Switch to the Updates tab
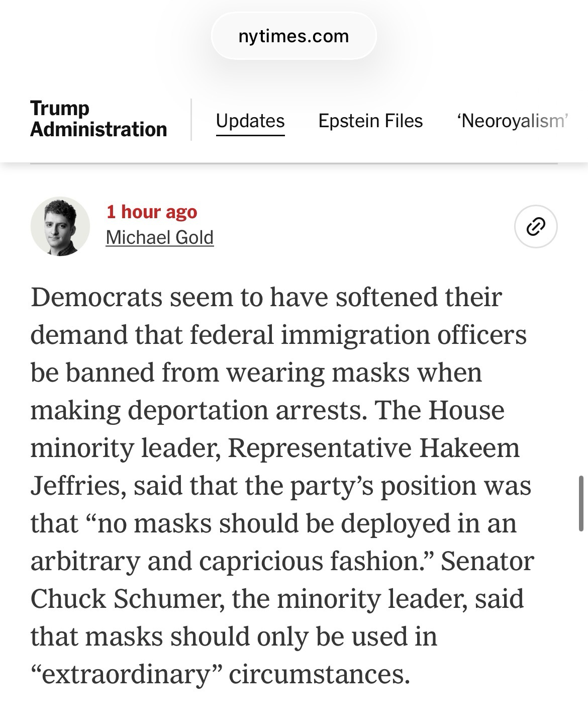This screenshot has width=588, height=724. click(x=250, y=121)
